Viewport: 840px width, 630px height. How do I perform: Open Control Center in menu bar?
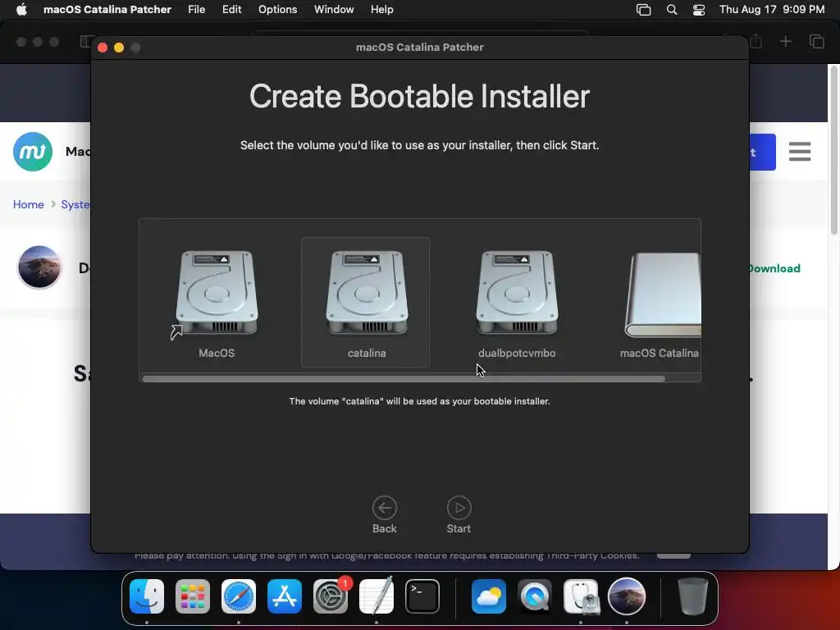point(699,10)
